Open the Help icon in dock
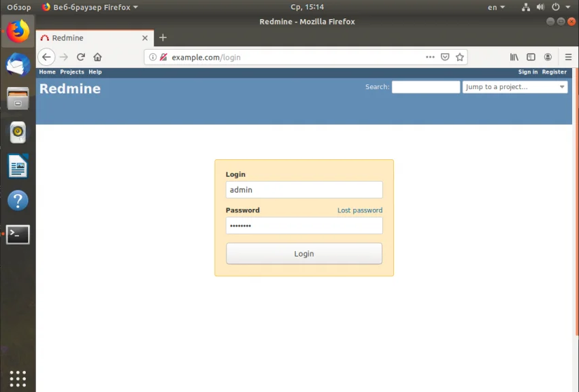Screen dimensions: 579x392 [18, 201]
